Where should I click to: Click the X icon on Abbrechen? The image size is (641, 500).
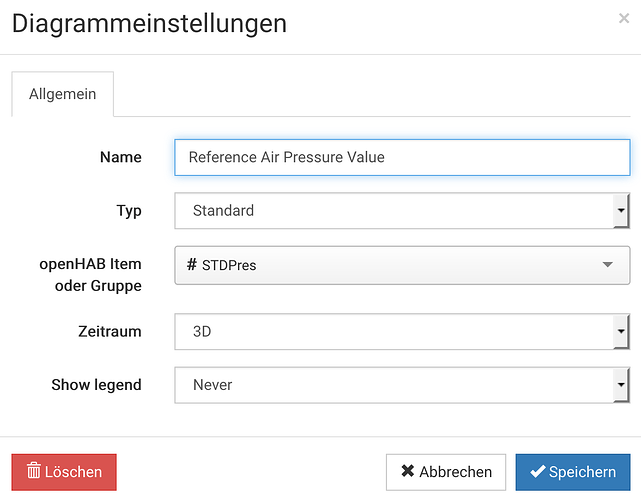click(x=407, y=472)
